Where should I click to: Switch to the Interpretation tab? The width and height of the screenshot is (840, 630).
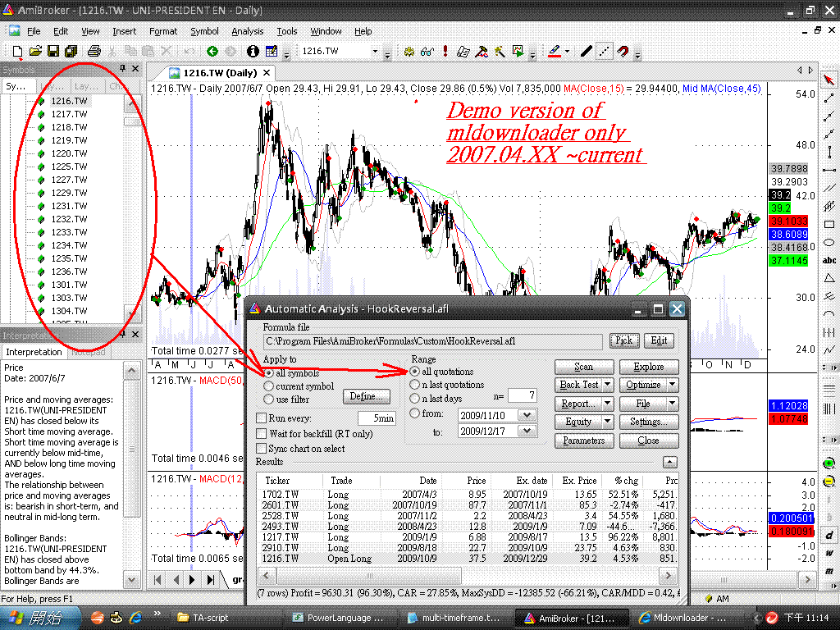coord(34,352)
